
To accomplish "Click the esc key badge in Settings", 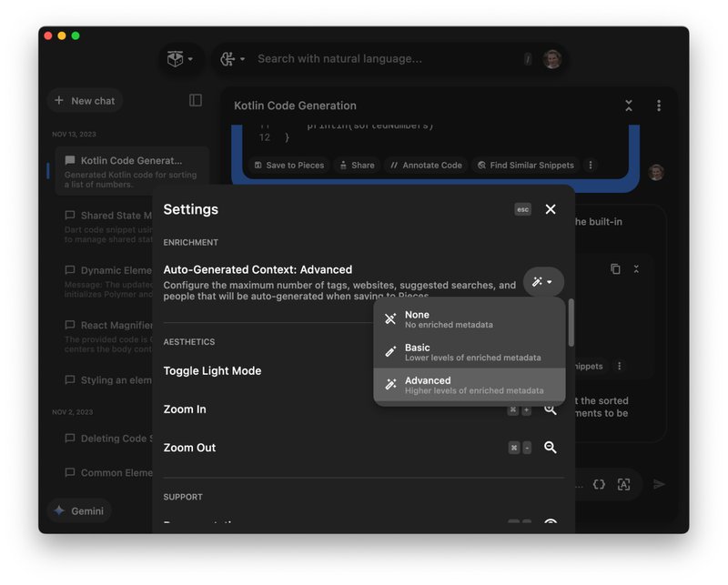I will tap(522, 209).
